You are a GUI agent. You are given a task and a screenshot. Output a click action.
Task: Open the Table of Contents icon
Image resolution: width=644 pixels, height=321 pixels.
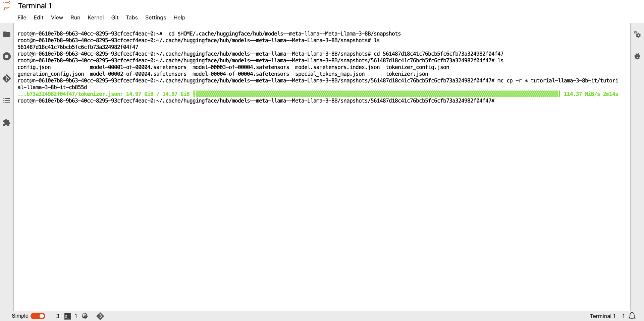(x=7, y=101)
